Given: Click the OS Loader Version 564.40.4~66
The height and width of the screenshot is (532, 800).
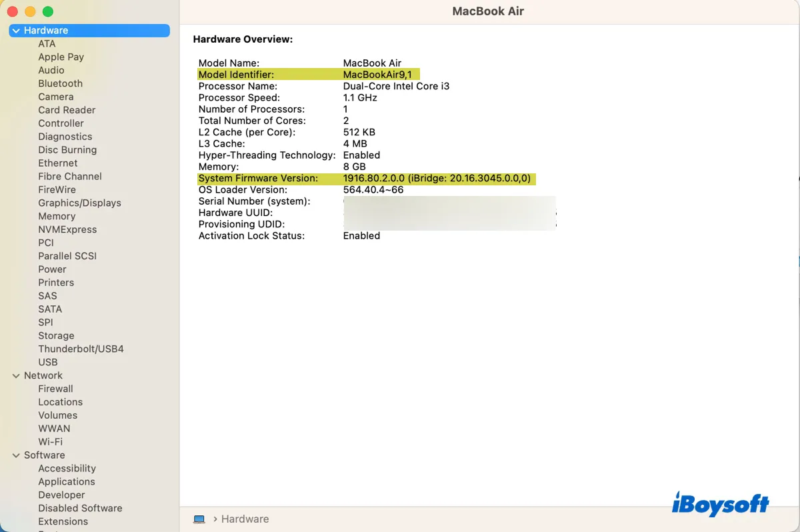Looking at the screenshot, I should click(x=373, y=190).
